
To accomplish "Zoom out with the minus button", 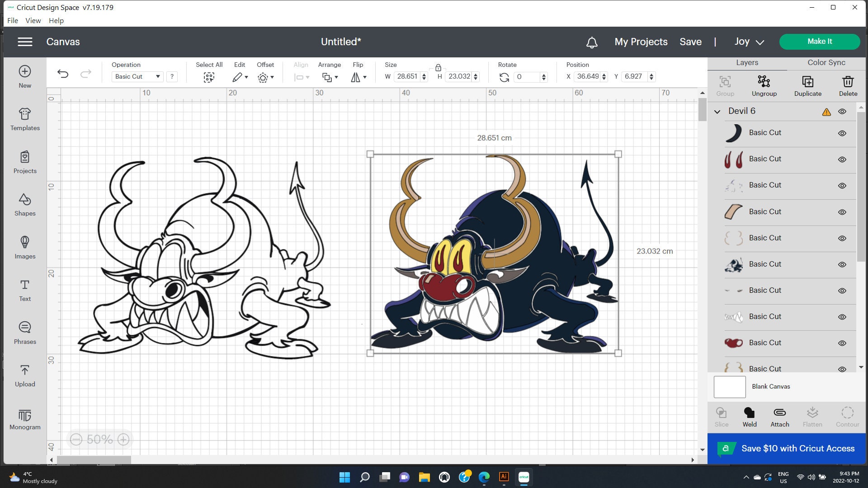I will (76, 439).
